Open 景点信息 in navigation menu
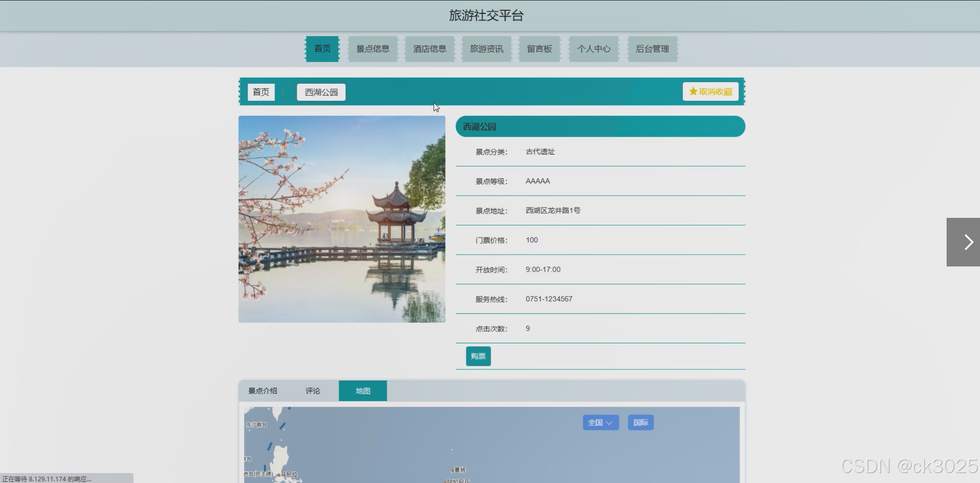The image size is (980, 483). click(x=373, y=49)
